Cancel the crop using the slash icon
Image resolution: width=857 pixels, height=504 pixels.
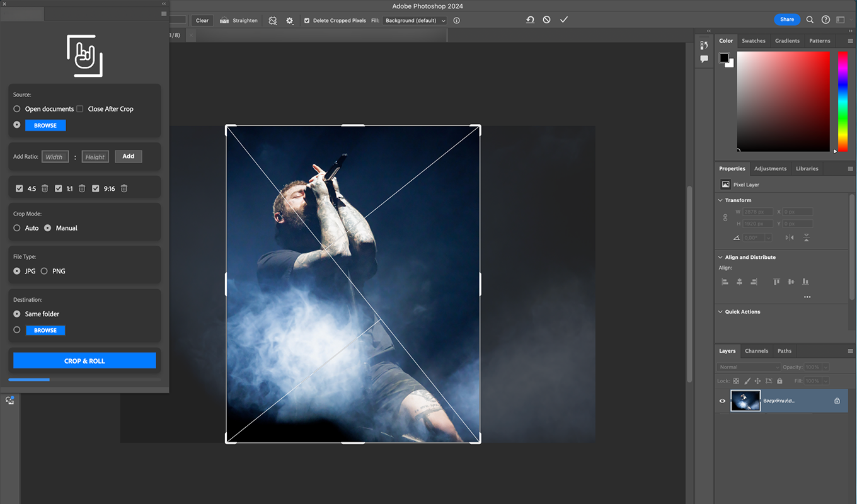[x=546, y=20]
